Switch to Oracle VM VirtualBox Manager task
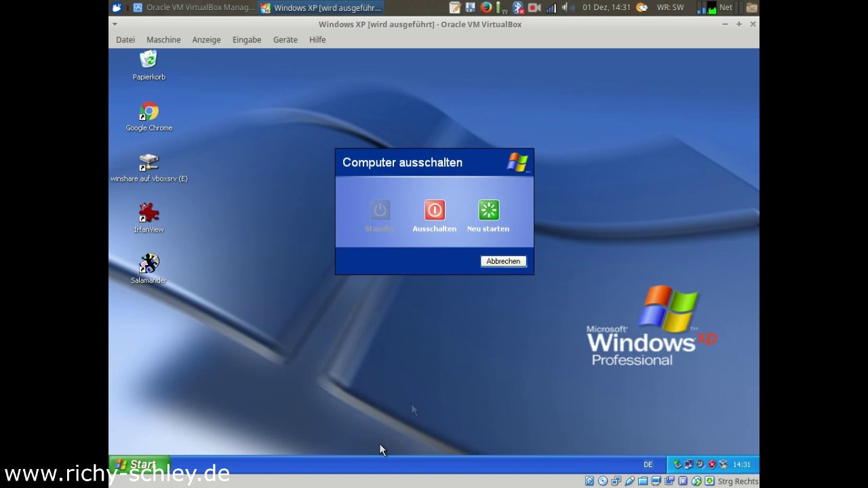Screen dimensions: 868x488 (194, 7)
